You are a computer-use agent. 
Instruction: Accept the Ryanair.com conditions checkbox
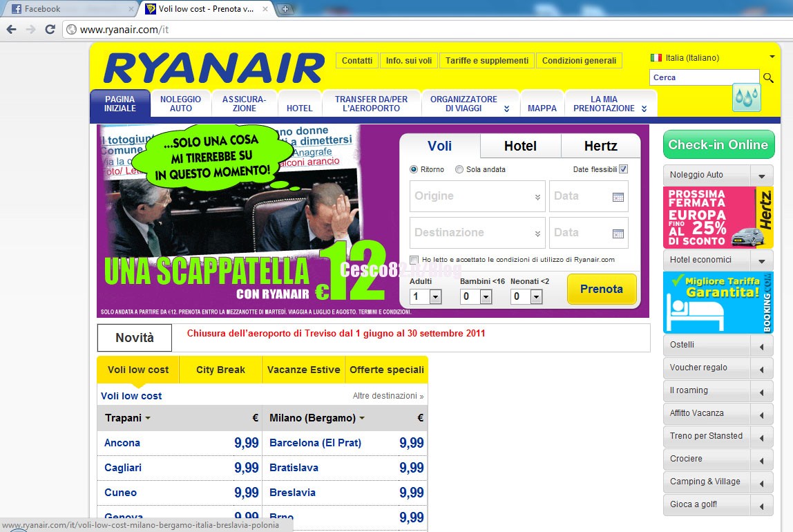414,260
